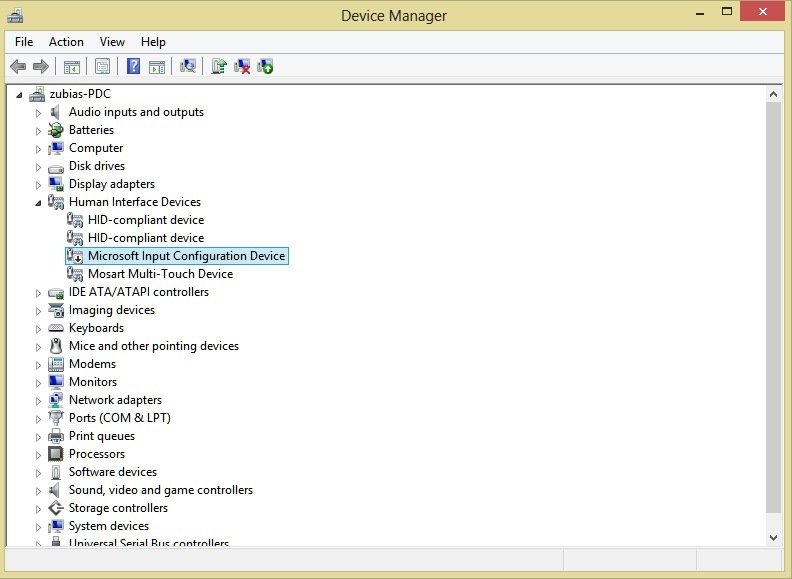Click the blue Help toolbar icon
The height and width of the screenshot is (579, 792).
click(133, 66)
